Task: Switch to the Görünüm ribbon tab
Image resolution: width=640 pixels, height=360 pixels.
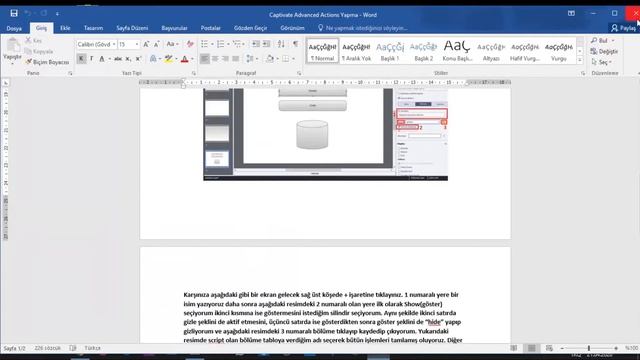Action: point(292,28)
